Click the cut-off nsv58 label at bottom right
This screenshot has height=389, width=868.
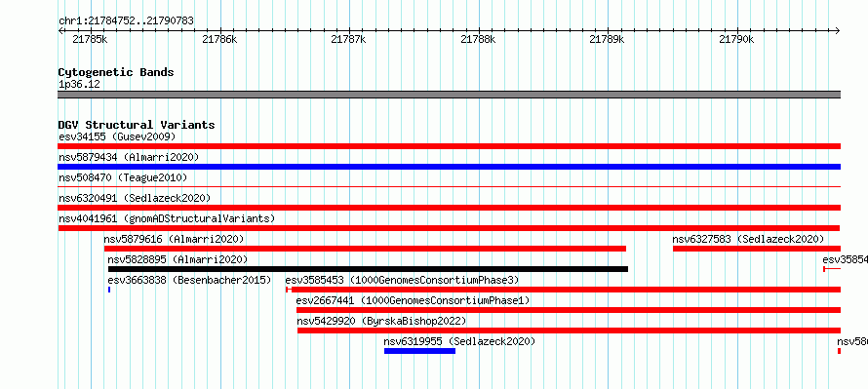coord(852,341)
